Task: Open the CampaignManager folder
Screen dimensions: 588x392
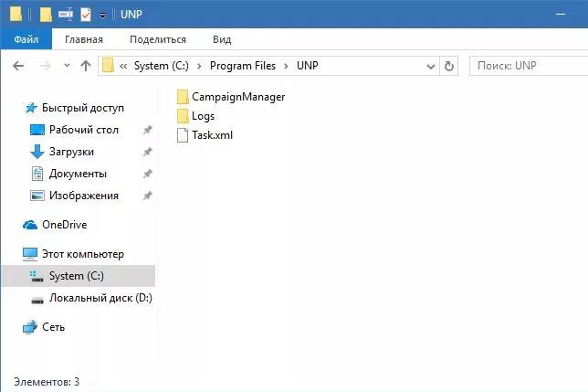Action: point(231,97)
